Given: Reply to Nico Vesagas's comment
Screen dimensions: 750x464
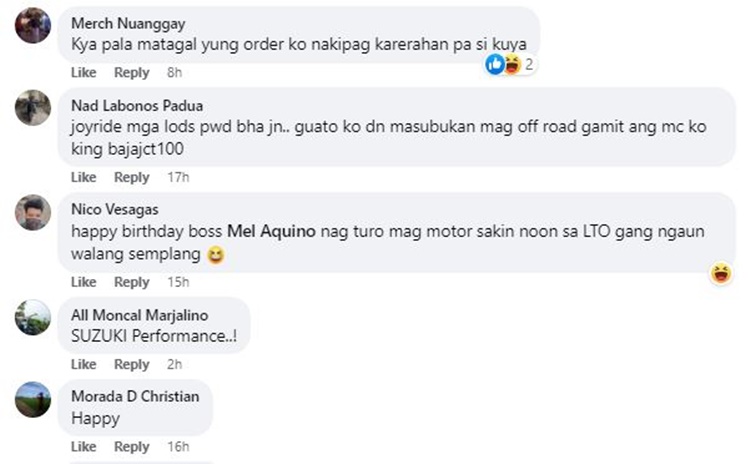Looking at the screenshot, I should point(131,282).
